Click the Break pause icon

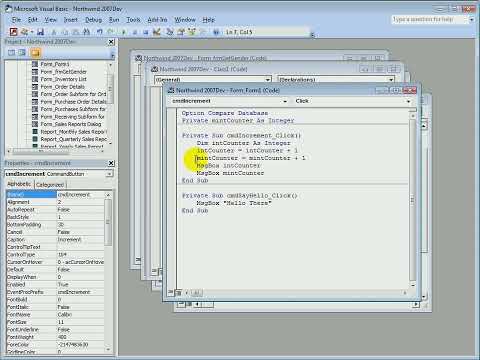click(135, 32)
